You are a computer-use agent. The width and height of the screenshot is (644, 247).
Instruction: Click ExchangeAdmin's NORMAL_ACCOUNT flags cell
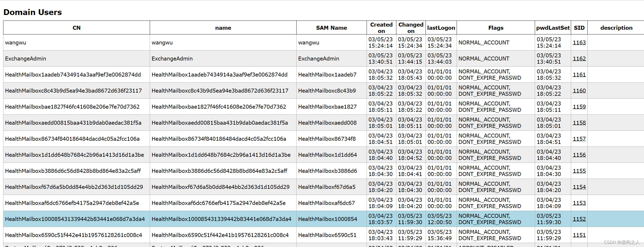pos(496,58)
